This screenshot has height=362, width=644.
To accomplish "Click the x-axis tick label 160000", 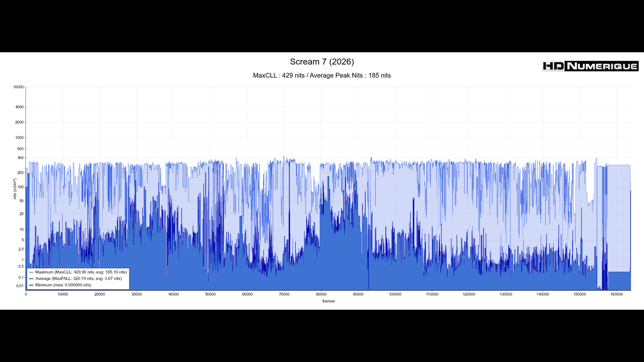I will (x=616, y=294).
